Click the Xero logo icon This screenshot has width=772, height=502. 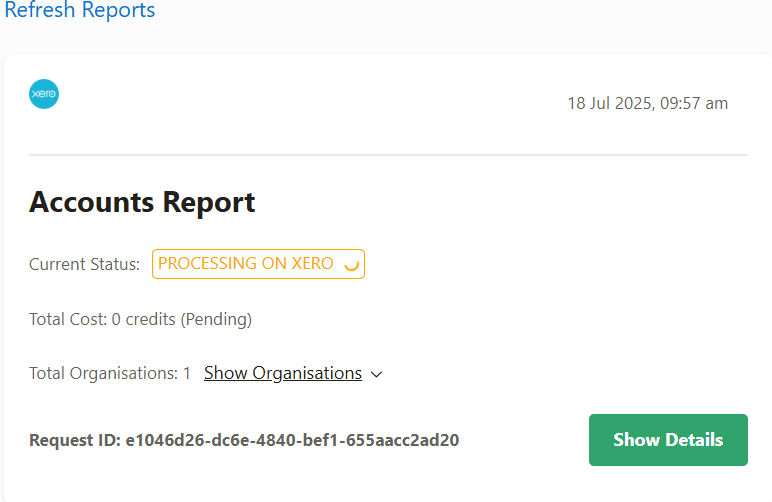(x=44, y=94)
